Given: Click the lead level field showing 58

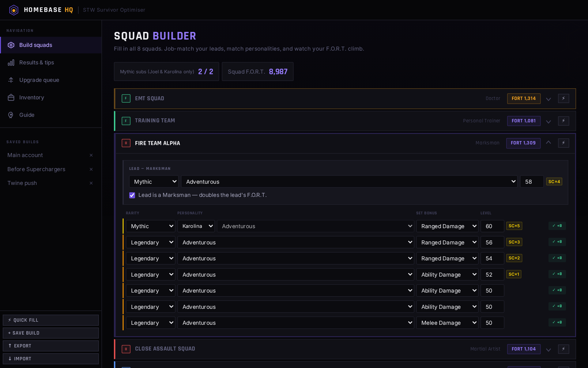Looking at the screenshot, I should pos(532,182).
